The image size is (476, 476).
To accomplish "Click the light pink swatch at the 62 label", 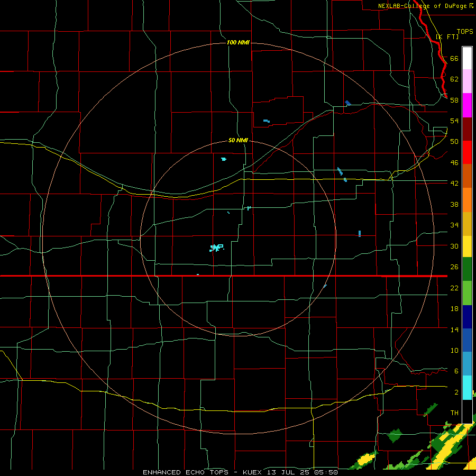I will [467, 81].
